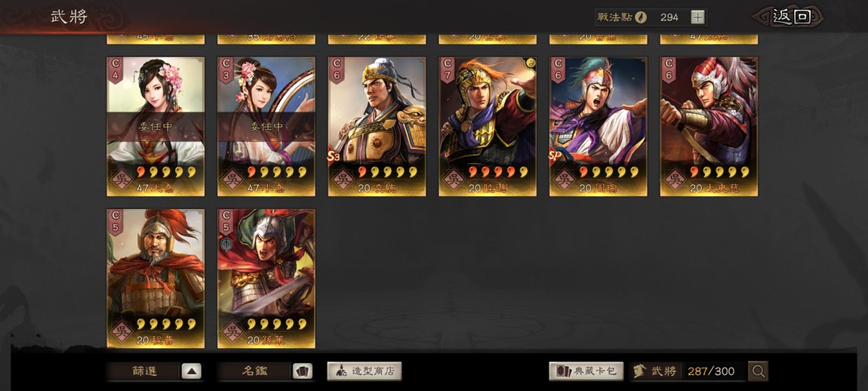Select the 程普 general card
The image size is (868, 391).
coord(155,279)
